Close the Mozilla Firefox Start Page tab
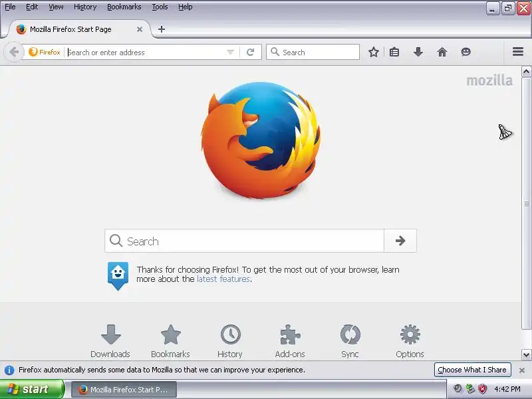This screenshot has width=532, height=399. [x=140, y=29]
